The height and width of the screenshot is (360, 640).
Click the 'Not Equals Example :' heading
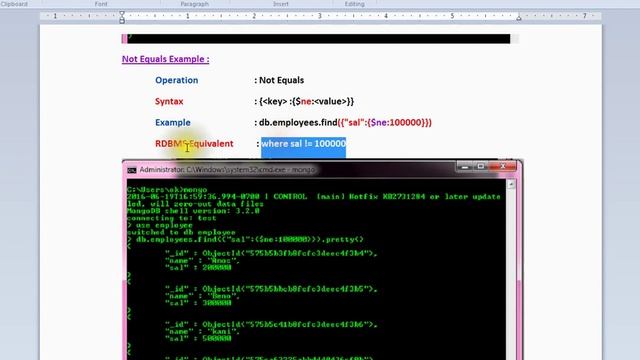coord(165,59)
